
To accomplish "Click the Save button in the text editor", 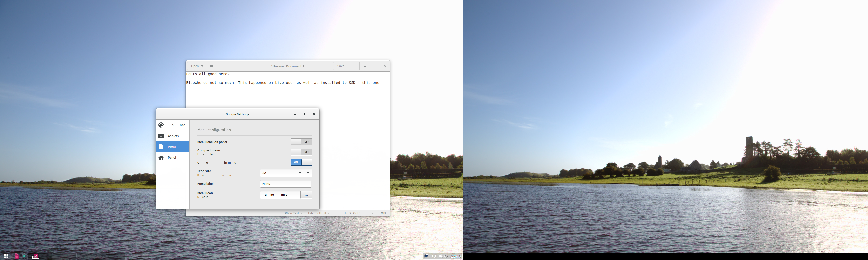I will (x=341, y=66).
